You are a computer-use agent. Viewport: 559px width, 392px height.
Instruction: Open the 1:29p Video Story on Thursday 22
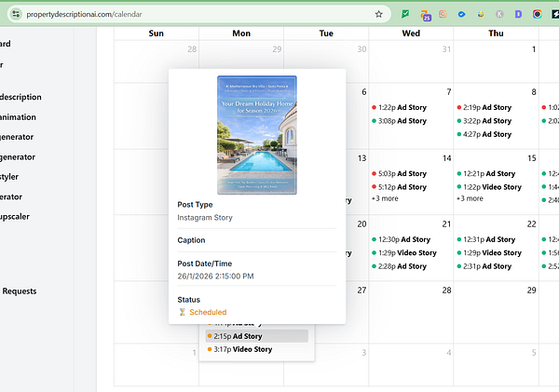coord(489,252)
